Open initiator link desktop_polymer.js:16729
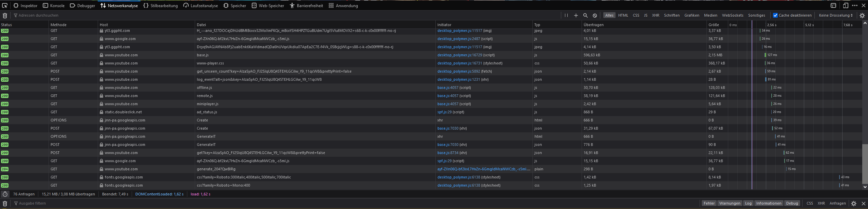 point(459,55)
